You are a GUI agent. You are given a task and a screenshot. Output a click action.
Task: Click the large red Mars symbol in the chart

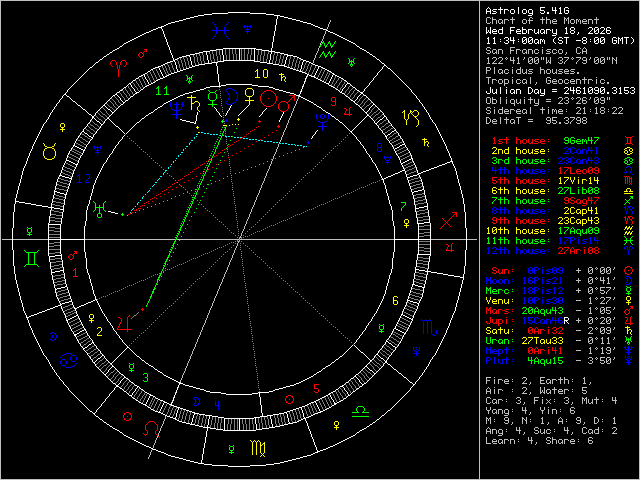(x=286, y=104)
